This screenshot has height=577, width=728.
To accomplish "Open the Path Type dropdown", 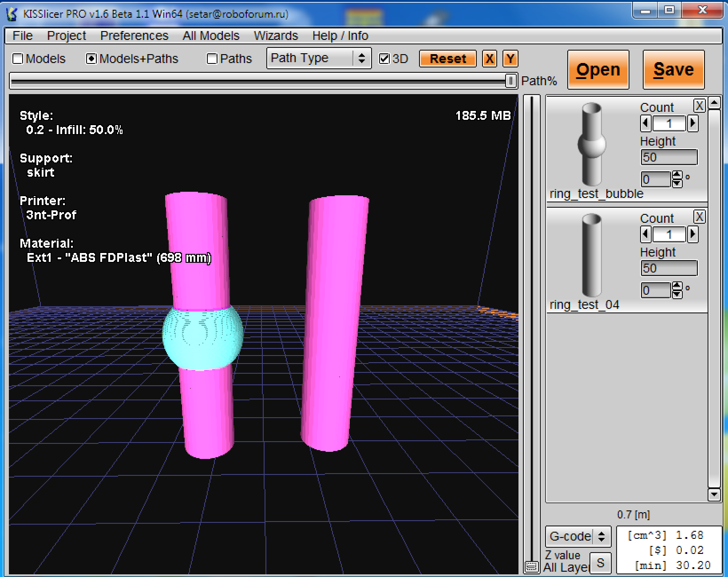I will coord(318,59).
